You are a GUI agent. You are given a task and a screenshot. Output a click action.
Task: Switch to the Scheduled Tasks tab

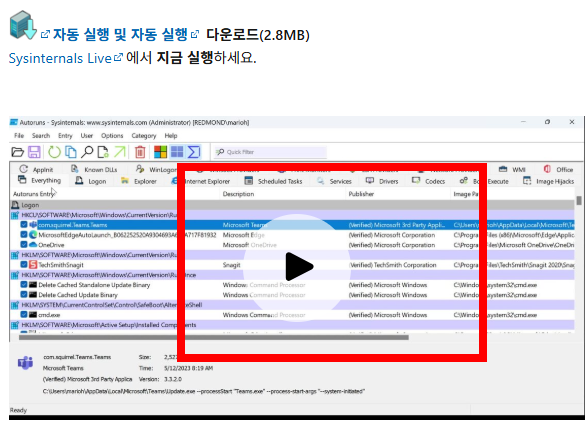[273, 181]
